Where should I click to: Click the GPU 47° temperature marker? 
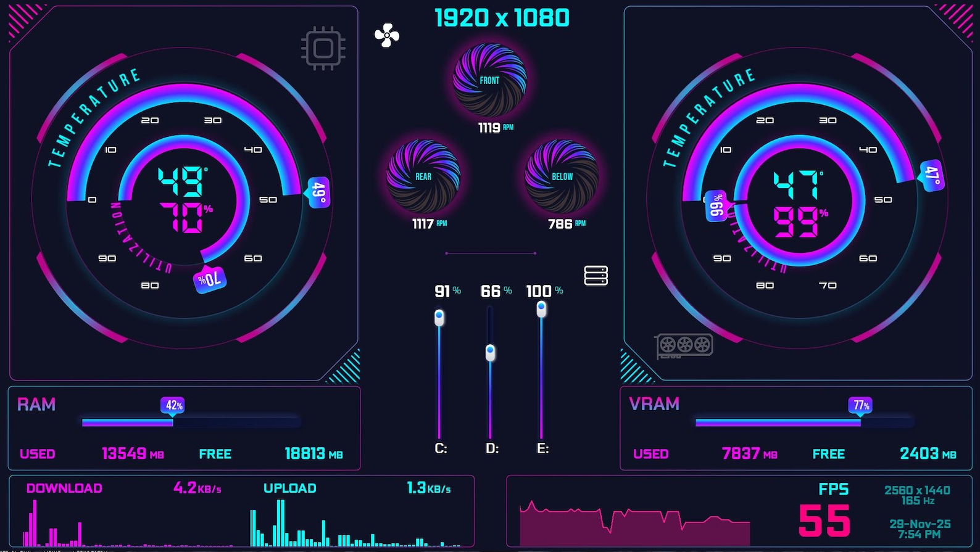tap(932, 176)
